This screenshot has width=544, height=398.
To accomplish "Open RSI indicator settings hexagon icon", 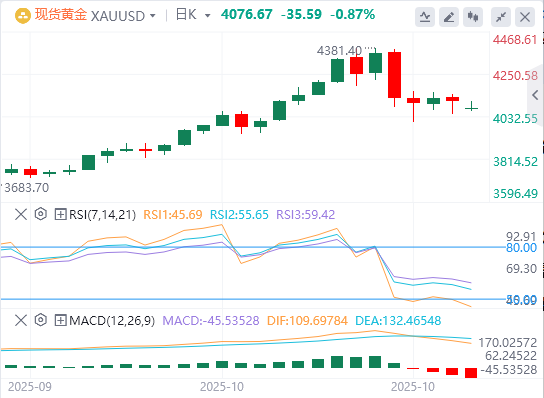I will tap(41, 214).
